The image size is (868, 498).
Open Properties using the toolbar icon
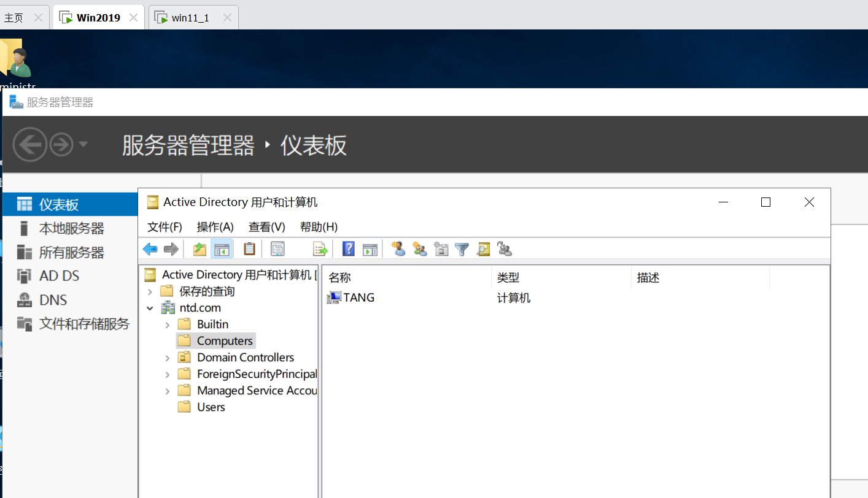(277, 249)
